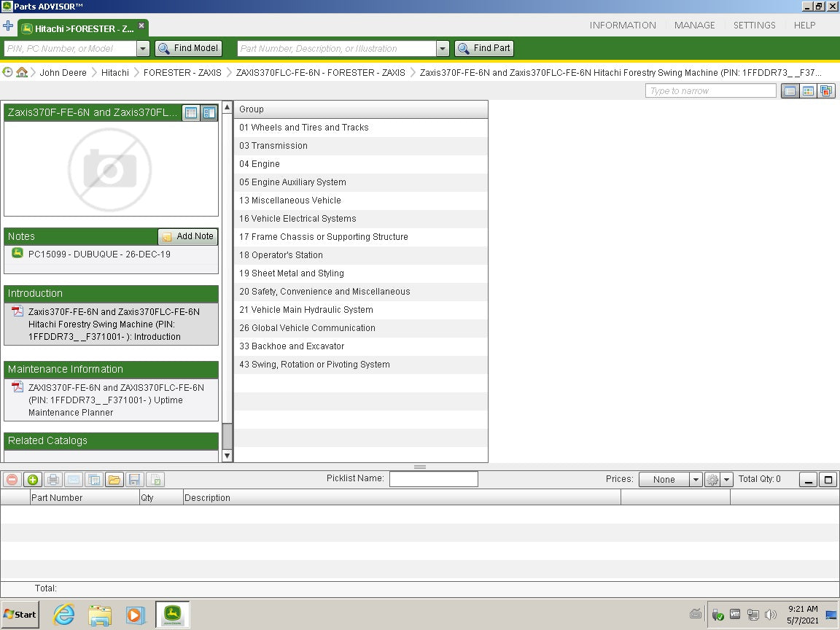The height and width of the screenshot is (630, 840).
Task: Click the Add Note button
Action: pyautogui.click(x=188, y=236)
